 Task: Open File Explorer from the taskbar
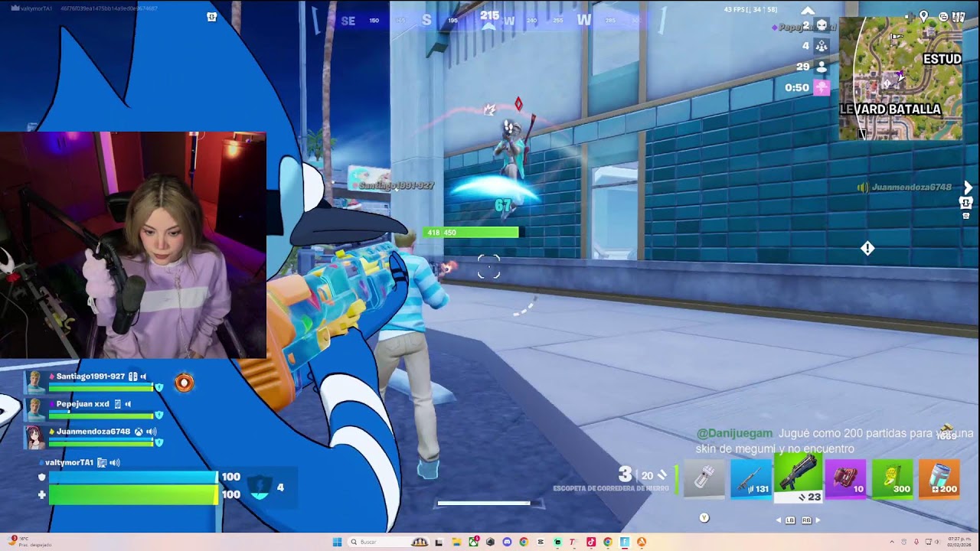[456, 542]
